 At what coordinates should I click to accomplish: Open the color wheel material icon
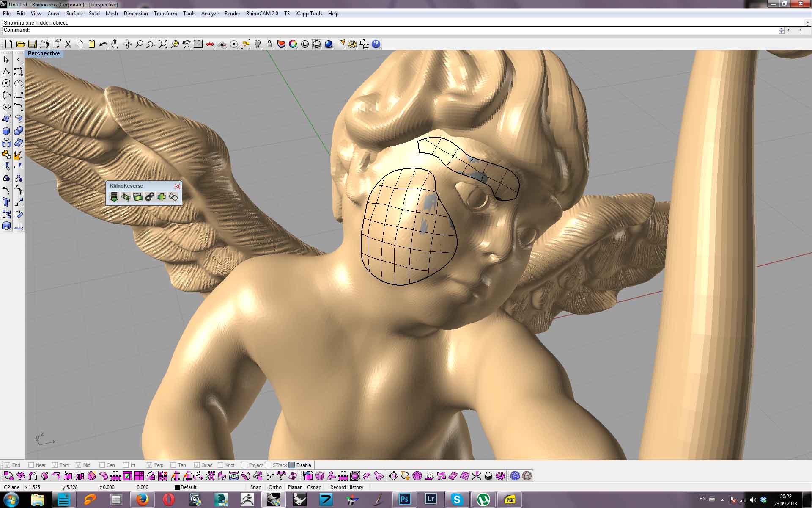point(293,44)
